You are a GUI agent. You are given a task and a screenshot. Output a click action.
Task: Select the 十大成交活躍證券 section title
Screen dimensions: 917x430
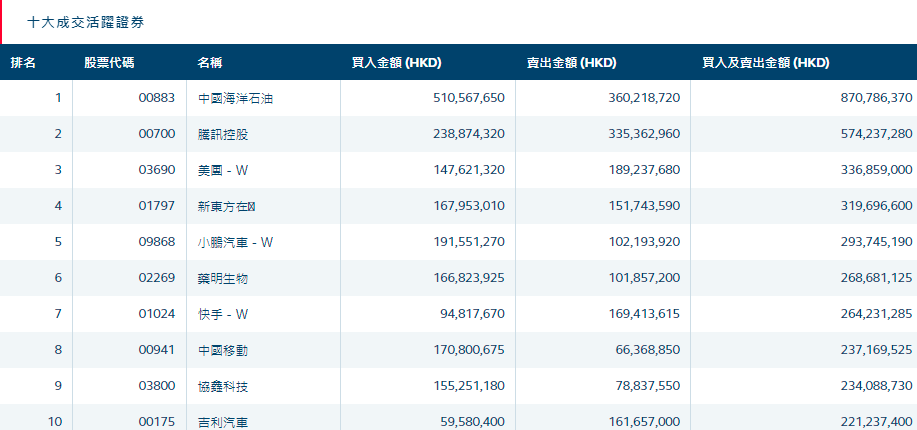pos(85,23)
